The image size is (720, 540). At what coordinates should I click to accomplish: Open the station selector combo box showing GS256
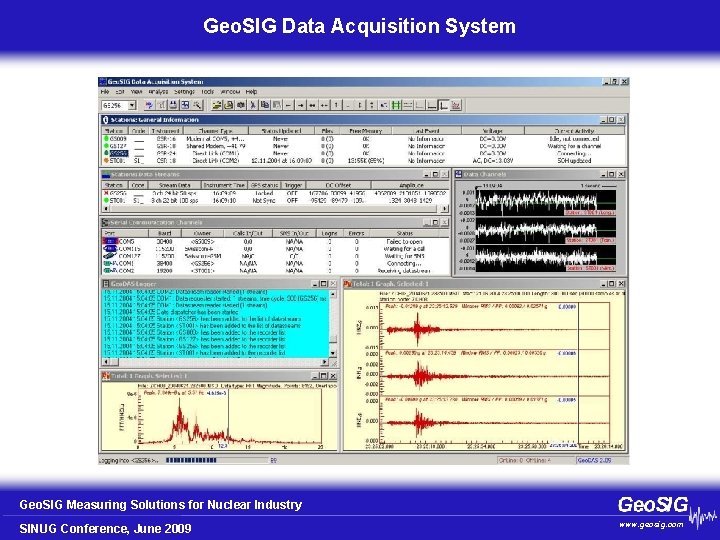coord(118,105)
